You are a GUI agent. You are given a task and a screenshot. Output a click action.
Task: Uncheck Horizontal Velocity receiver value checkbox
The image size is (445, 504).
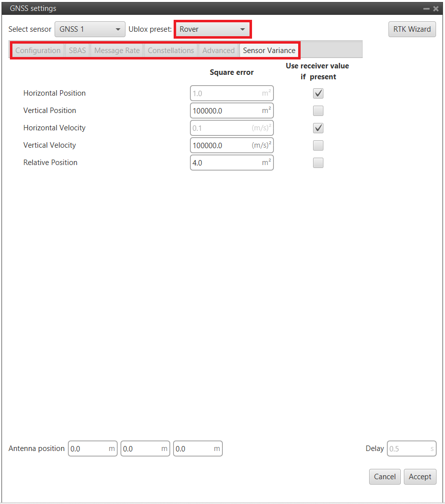(x=318, y=128)
